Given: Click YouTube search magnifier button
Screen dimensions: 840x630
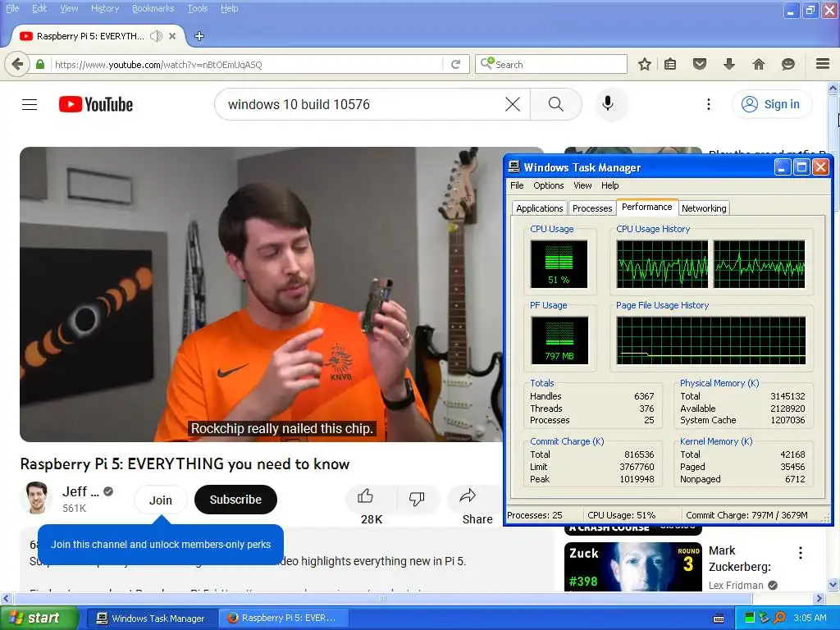Looking at the screenshot, I should point(556,104).
